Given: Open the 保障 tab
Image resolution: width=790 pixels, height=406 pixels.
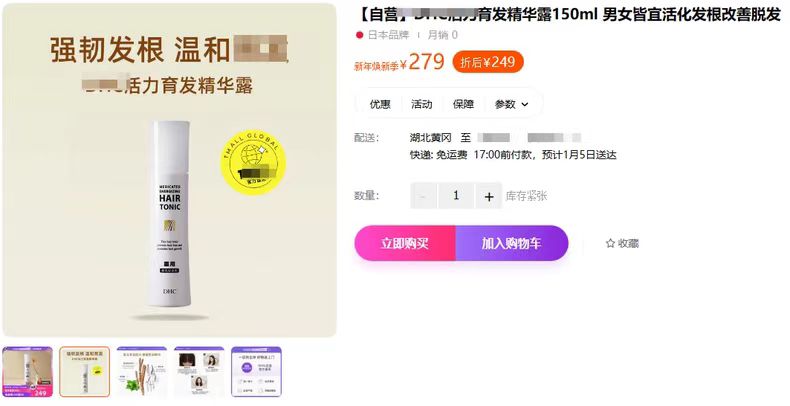Looking at the screenshot, I should [464, 104].
